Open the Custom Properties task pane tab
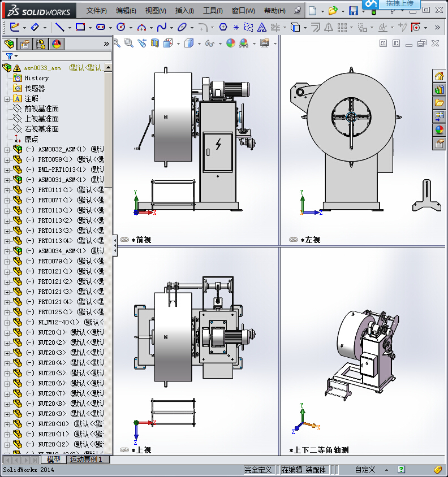 click(439, 144)
